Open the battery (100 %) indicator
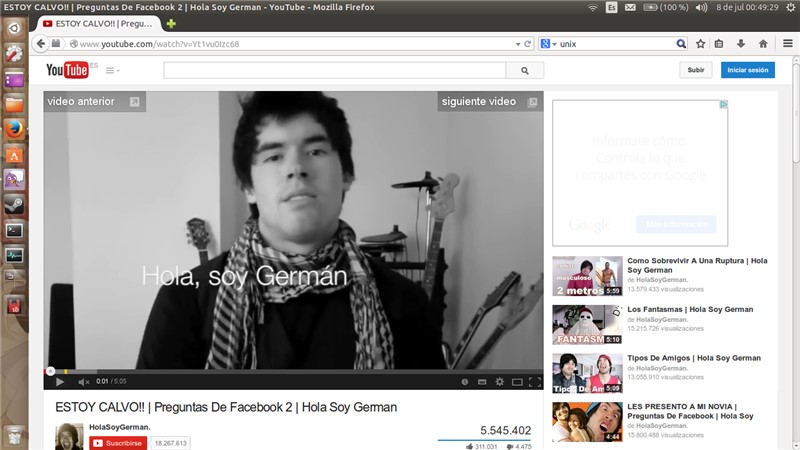Image resolution: width=800 pixels, height=450 pixels. pyautogui.click(x=665, y=7)
